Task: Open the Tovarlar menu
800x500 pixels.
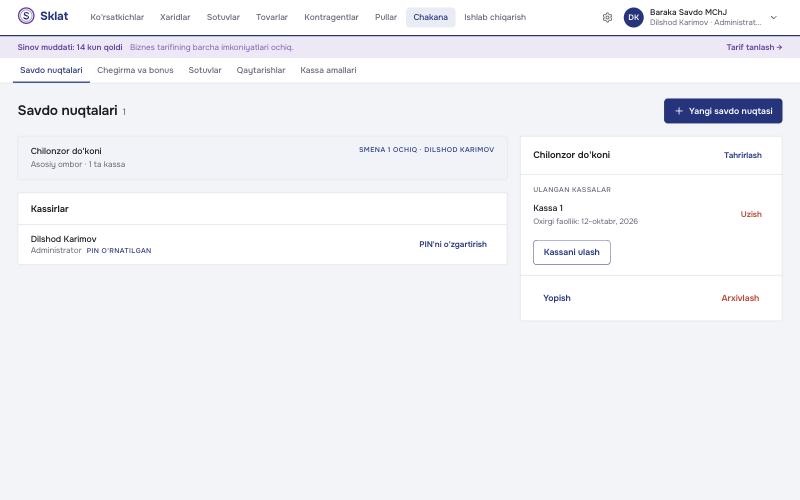Action: click(x=271, y=17)
